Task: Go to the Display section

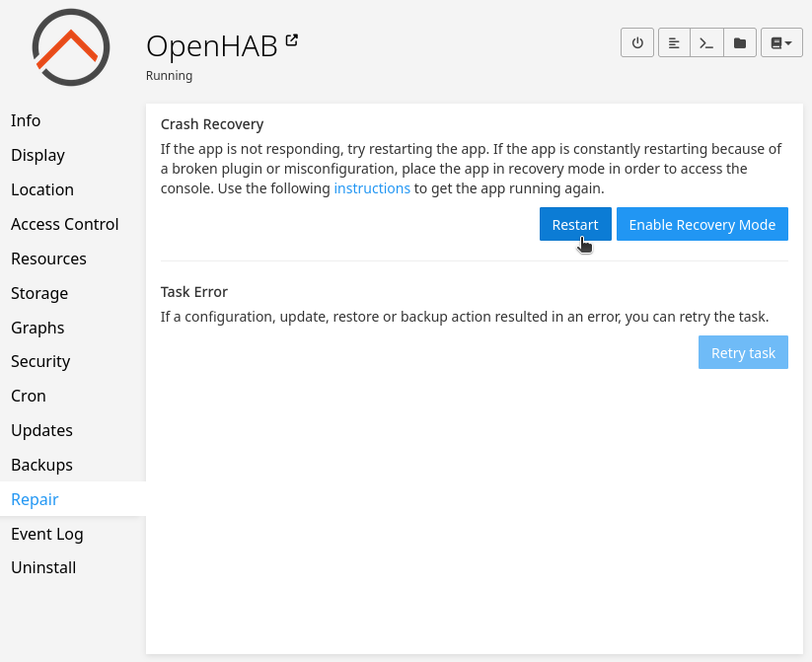Action: click(37, 155)
